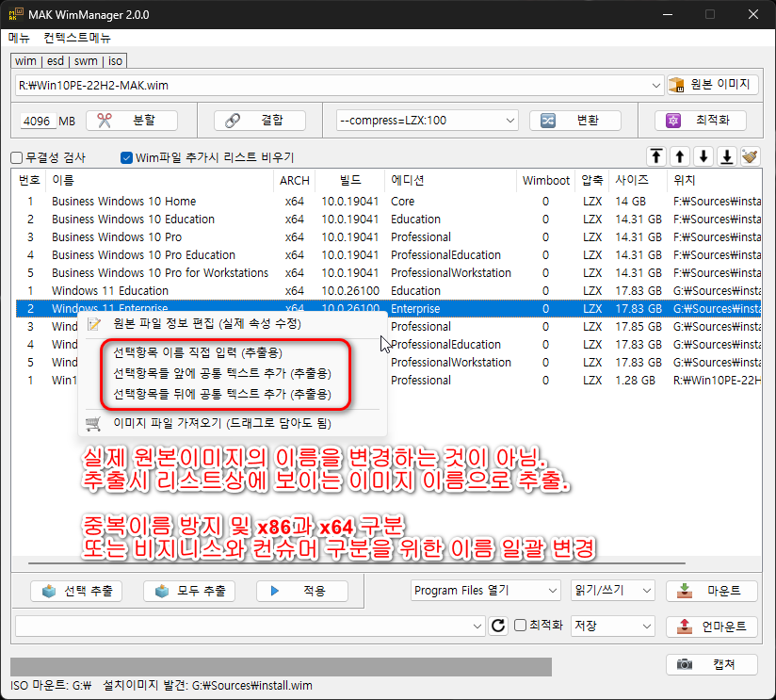Select 이미지 파일 가져오기 menu entry
The height and width of the screenshot is (700, 776).
[233, 424]
